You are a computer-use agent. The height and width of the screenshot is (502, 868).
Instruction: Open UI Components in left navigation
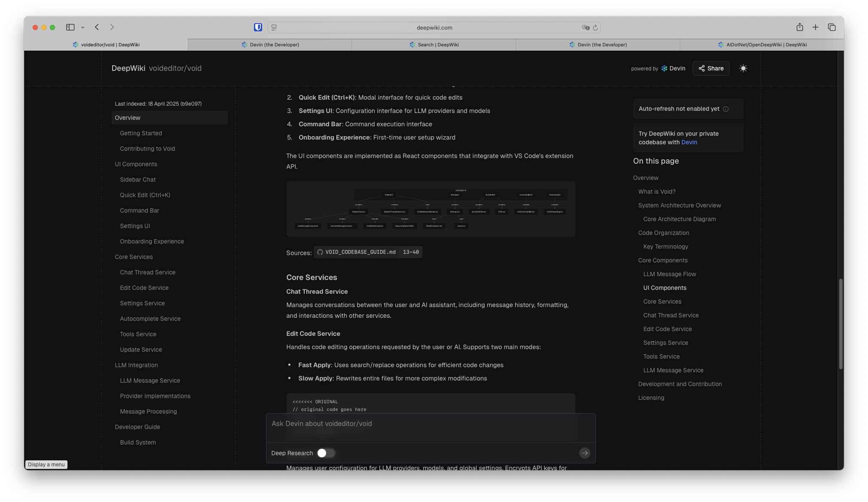coord(136,164)
